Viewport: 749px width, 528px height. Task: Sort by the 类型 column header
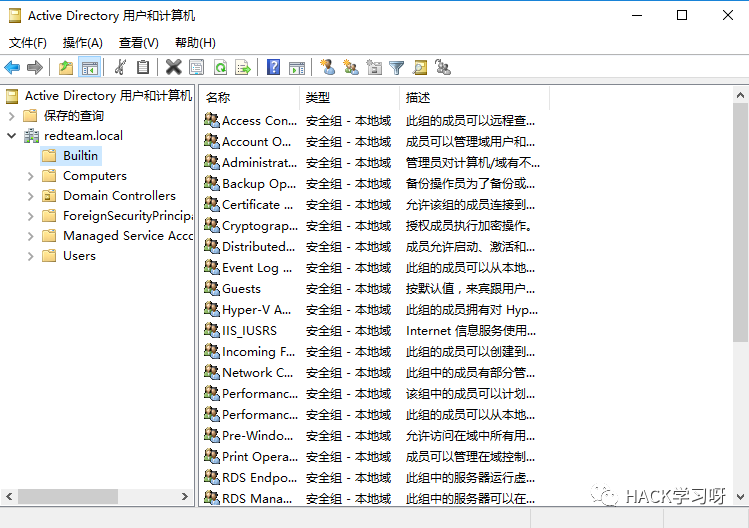[x=350, y=97]
